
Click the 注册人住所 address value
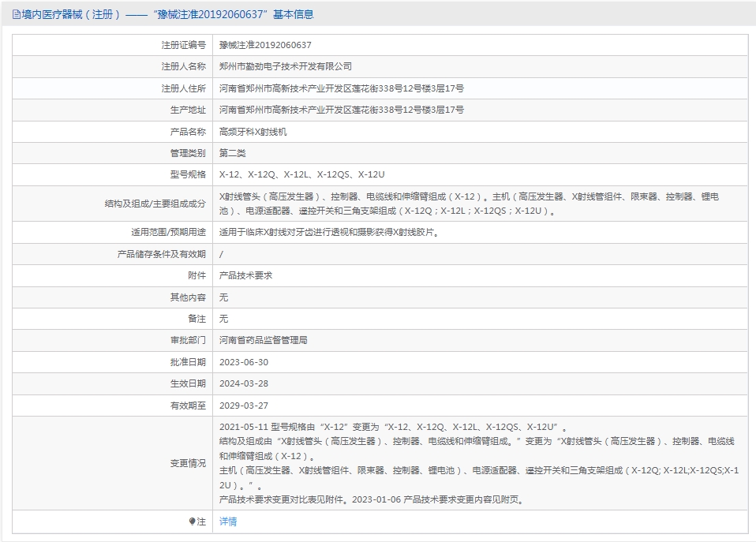[341, 88]
